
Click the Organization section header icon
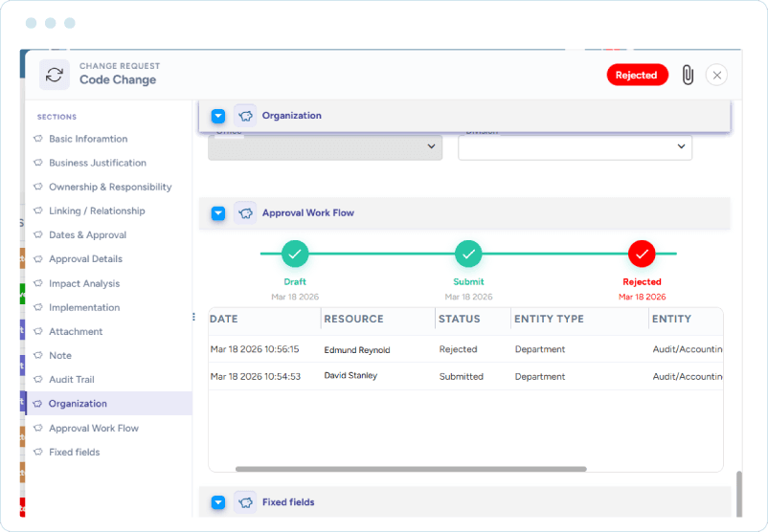[x=245, y=116]
